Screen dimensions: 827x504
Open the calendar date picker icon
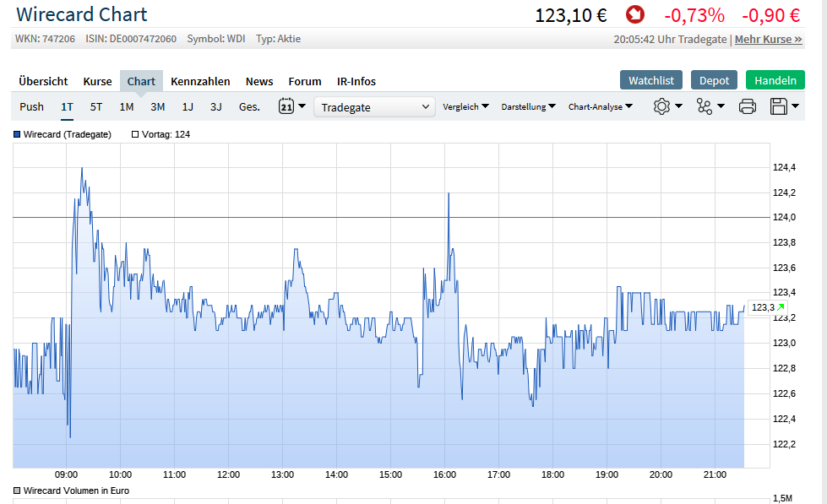(x=286, y=106)
